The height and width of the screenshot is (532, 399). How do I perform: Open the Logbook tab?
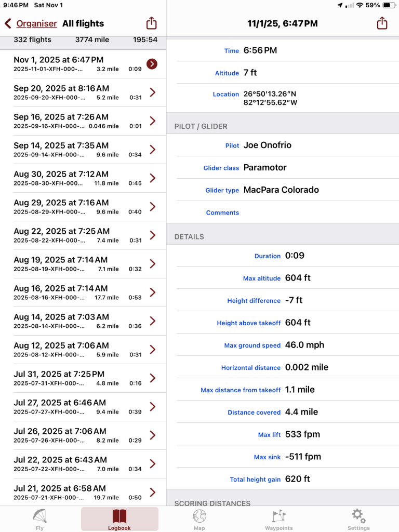119,518
